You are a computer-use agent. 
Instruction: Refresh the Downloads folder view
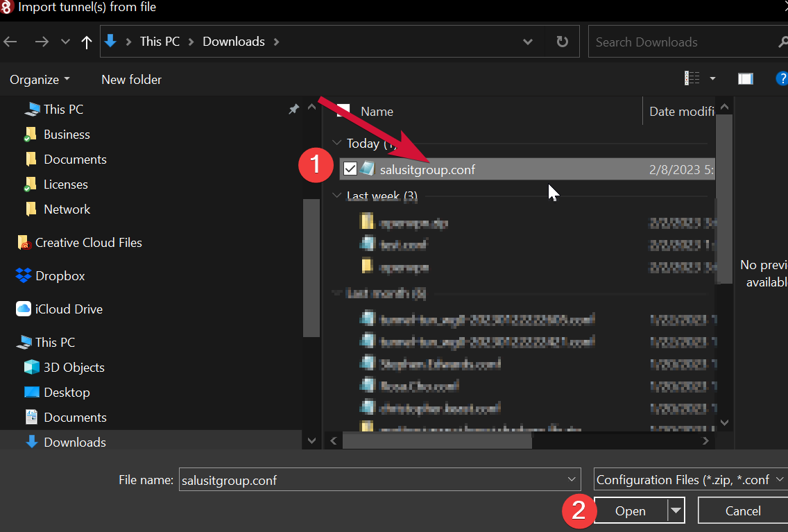[x=562, y=41]
